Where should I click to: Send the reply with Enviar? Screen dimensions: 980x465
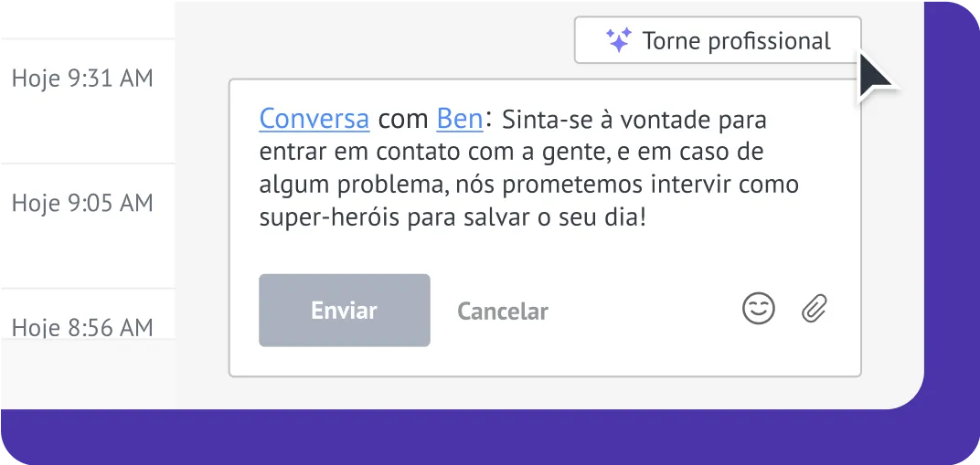[x=344, y=311]
